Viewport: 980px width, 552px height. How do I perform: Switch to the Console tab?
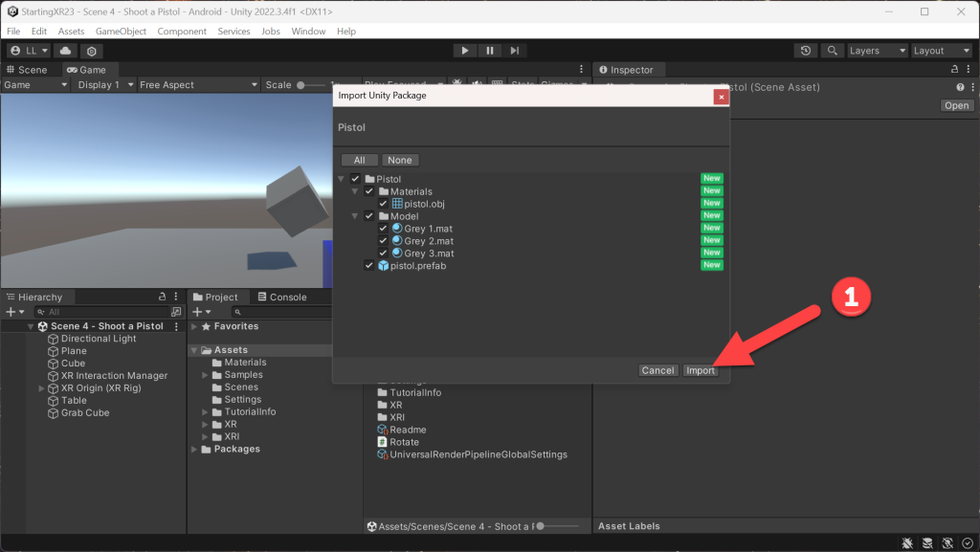[282, 298]
